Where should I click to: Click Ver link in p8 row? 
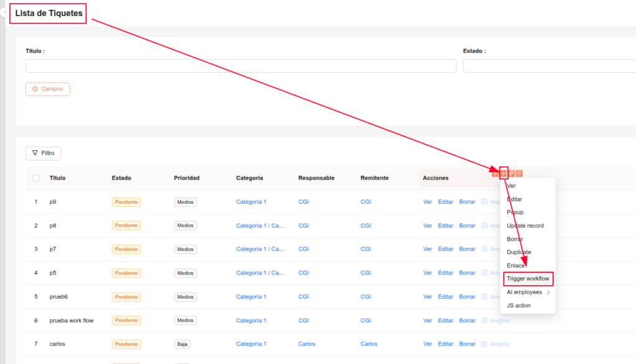427,225
